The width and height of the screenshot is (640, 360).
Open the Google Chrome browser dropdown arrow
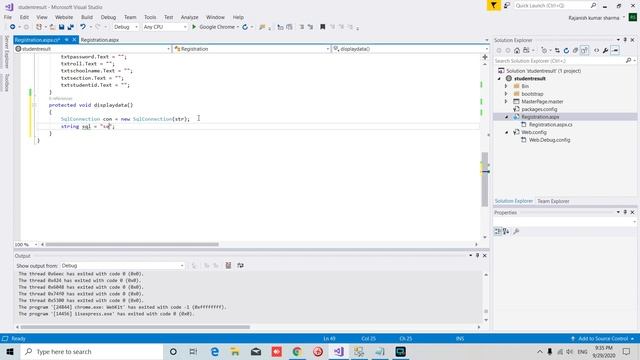(x=238, y=27)
